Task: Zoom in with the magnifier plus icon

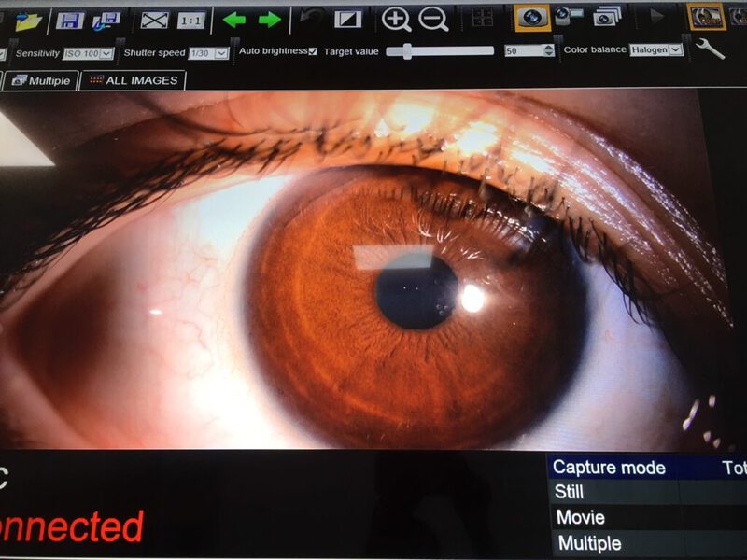Action: pos(397,18)
